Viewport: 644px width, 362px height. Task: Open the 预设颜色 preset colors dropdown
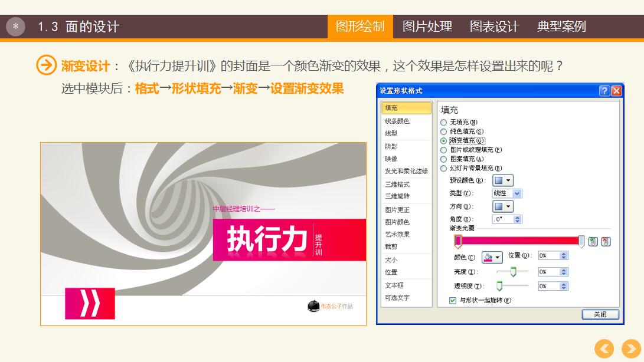pyautogui.click(x=502, y=180)
